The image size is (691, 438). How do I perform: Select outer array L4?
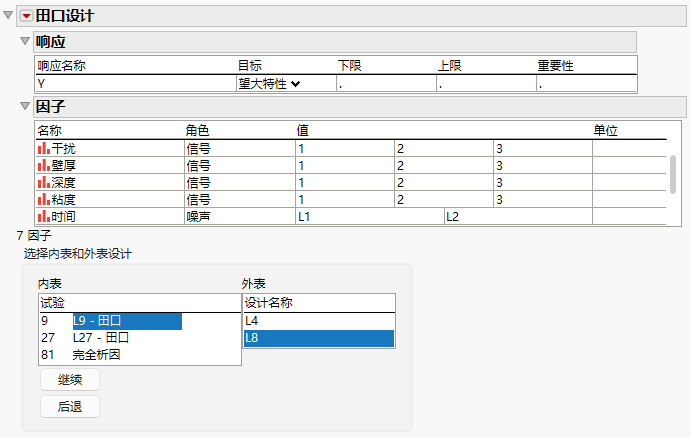coord(319,321)
